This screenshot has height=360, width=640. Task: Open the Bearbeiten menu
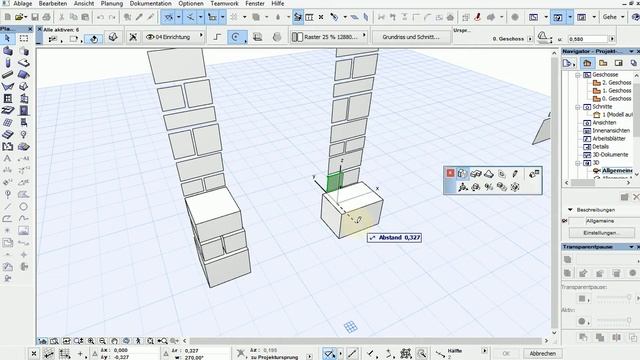[x=53, y=3]
